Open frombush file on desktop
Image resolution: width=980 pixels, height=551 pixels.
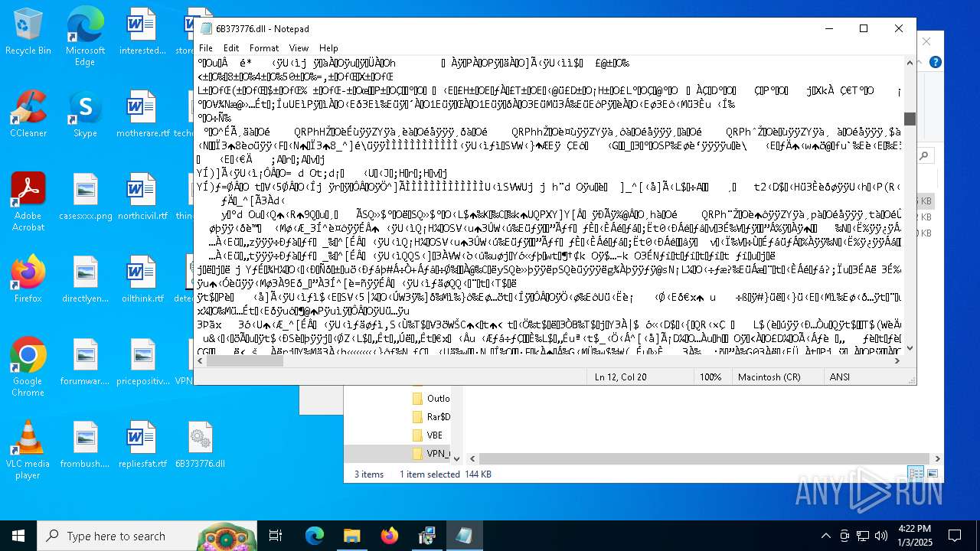pyautogui.click(x=85, y=445)
